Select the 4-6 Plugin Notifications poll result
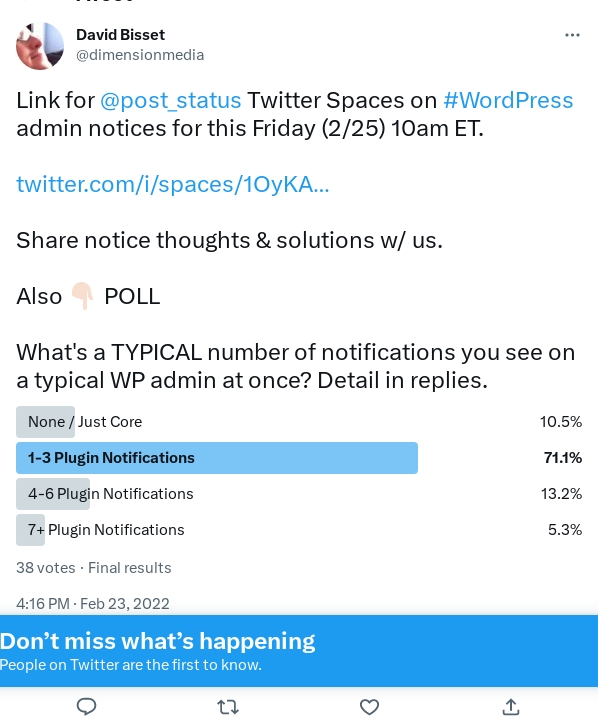The image size is (598, 721). point(299,494)
